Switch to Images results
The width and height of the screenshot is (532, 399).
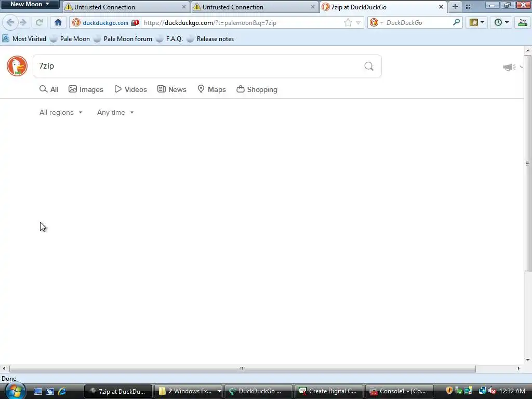[86, 89]
